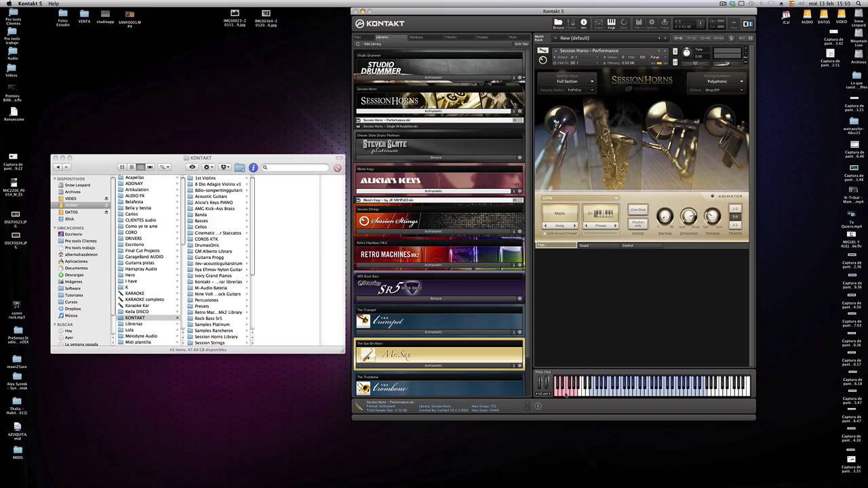868x488 pixels.
Task: Toggle the Keyb keyboard icon
Action: tap(611, 22)
